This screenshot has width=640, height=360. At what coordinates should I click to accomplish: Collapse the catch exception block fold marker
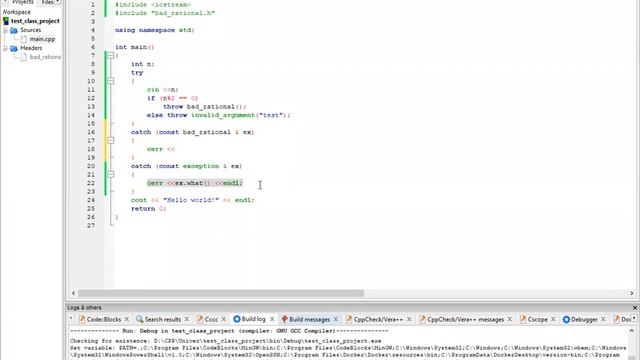pyautogui.click(x=111, y=174)
